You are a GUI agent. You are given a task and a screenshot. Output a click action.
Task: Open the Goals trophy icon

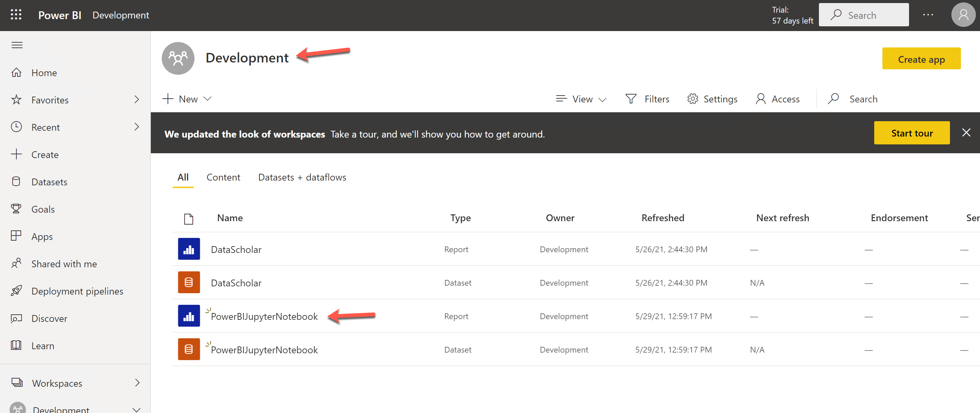(16, 209)
